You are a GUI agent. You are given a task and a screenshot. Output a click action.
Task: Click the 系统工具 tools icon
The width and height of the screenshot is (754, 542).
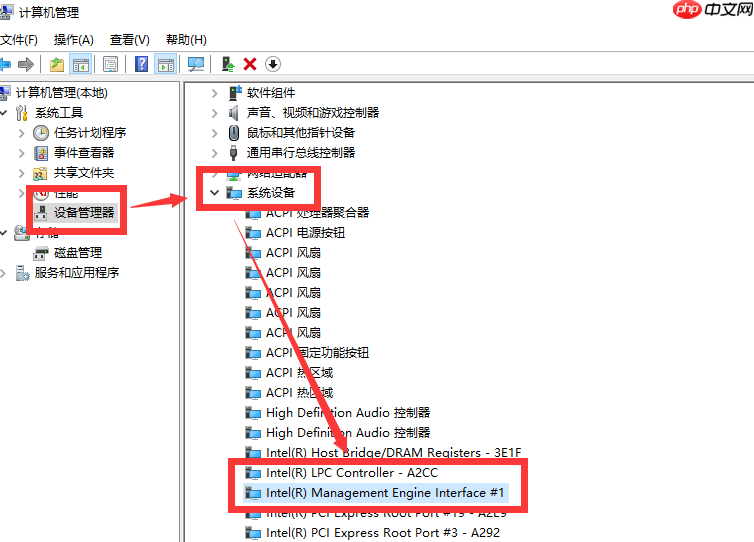coord(22,113)
